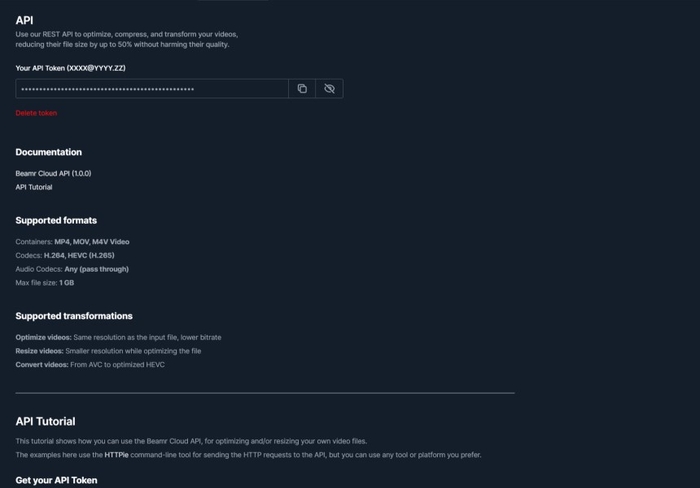Image resolution: width=700 pixels, height=488 pixels.
Task: Click the Containers MP4, MOV, M4V line
Action: (72, 242)
